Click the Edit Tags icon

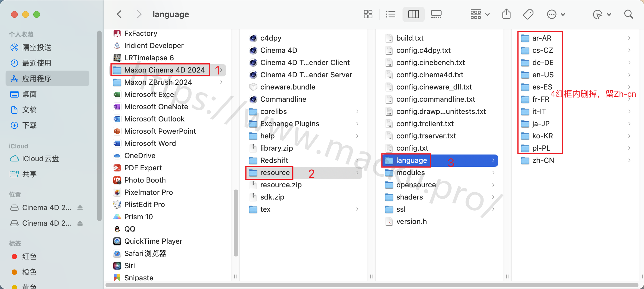click(x=528, y=14)
